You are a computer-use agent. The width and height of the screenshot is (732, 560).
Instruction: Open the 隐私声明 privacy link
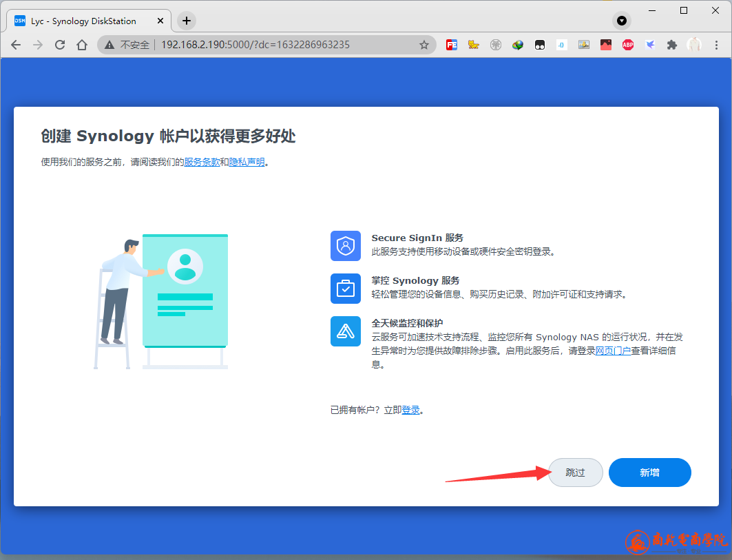tap(247, 162)
